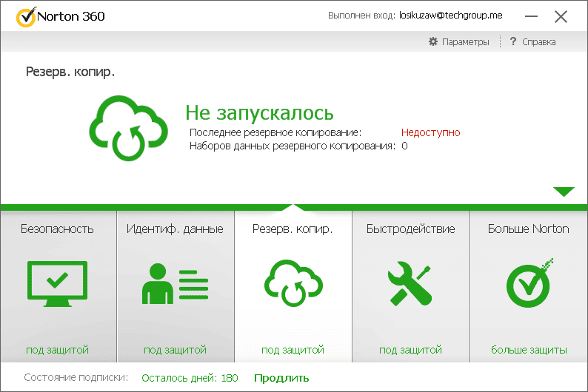Click под защитой under Идентиф. данные
588x392 pixels.
pyautogui.click(x=175, y=350)
